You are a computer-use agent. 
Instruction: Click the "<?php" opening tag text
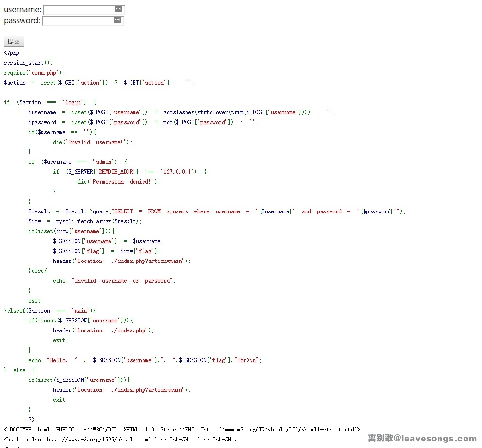click(x=12, y=53)
